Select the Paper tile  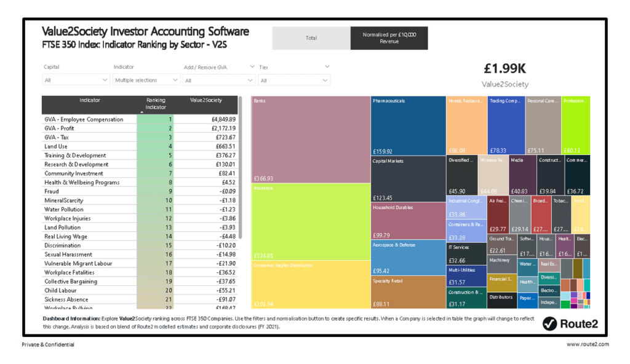[x=527, y=301]
